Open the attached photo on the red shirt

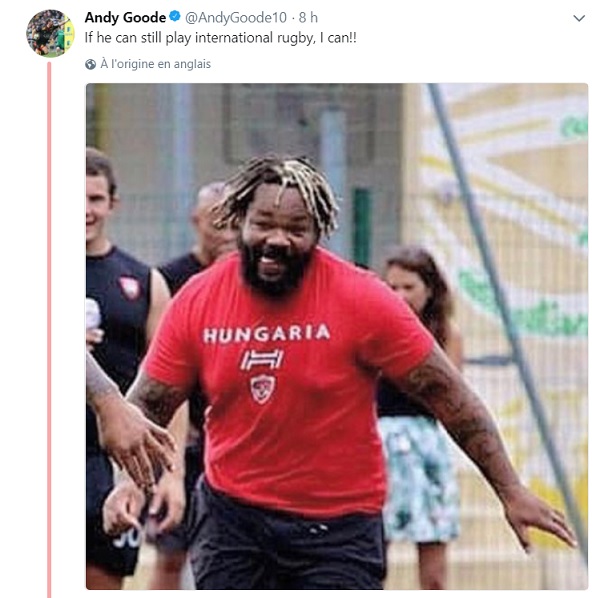(x=337, y=336)
